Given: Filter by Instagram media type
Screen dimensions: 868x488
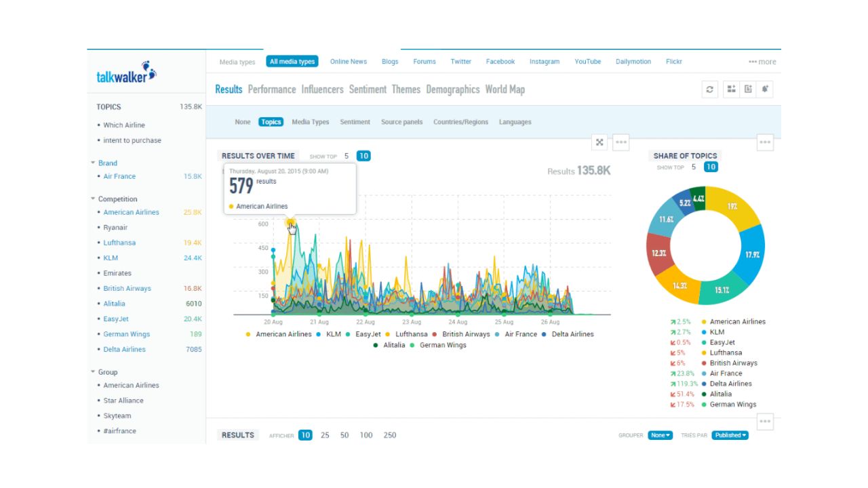Looking at the screenshot, I should [x=545, y=62].
